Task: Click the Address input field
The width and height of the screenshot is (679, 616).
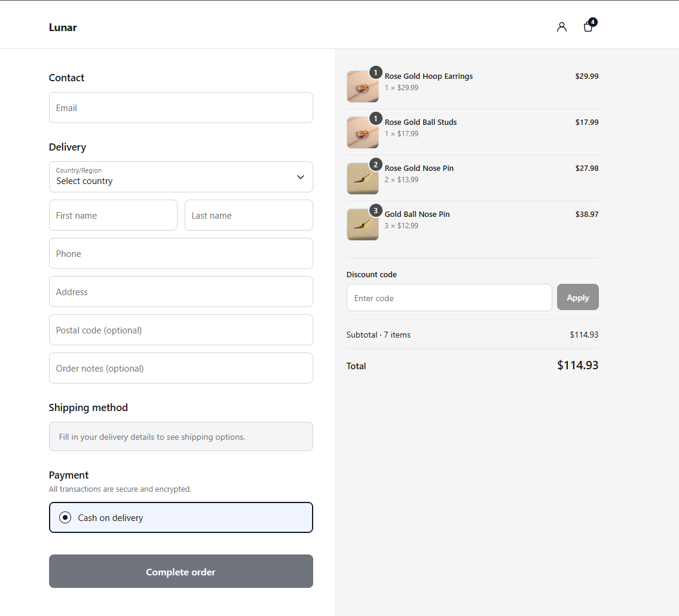Action: [x=181, y=292]
